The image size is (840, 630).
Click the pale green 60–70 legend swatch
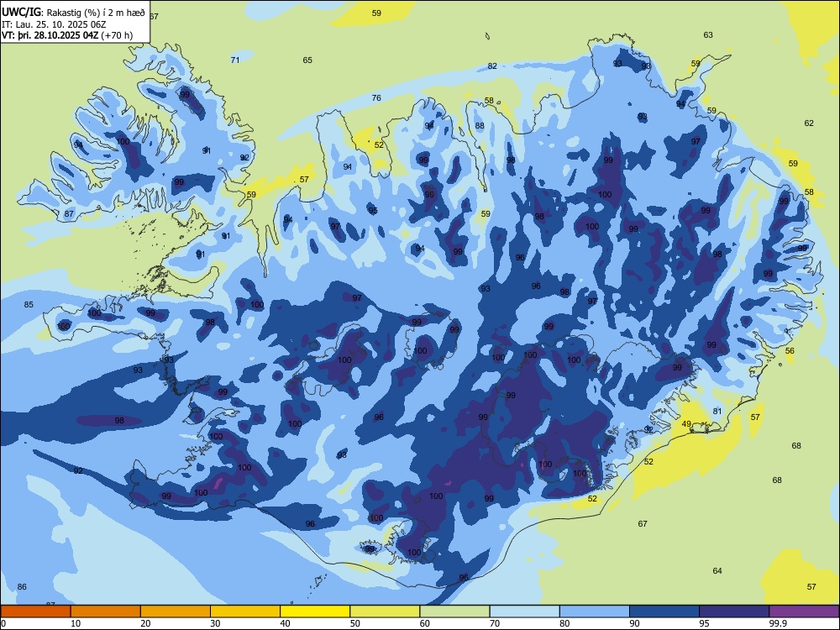coord(454,612)
